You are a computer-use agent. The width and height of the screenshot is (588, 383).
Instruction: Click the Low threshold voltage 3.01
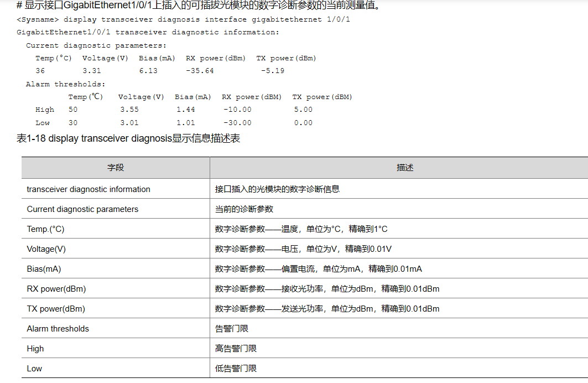[129, 123]
